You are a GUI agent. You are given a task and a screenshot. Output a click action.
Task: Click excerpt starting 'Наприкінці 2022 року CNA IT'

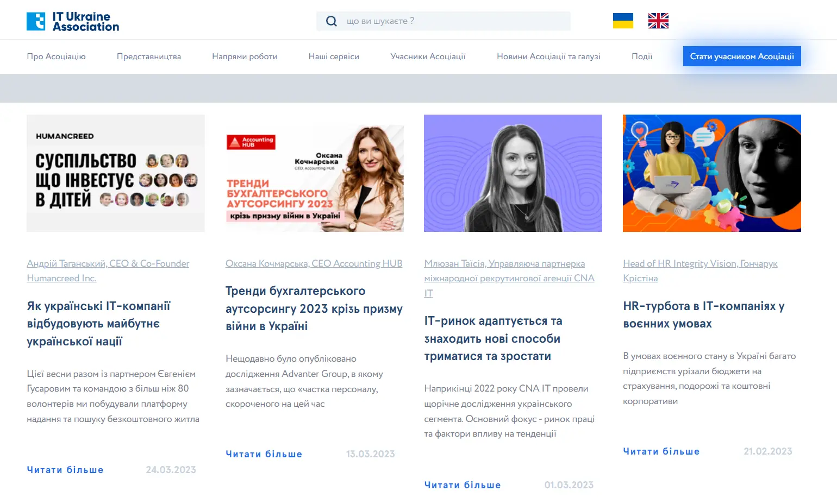(509, 411)
